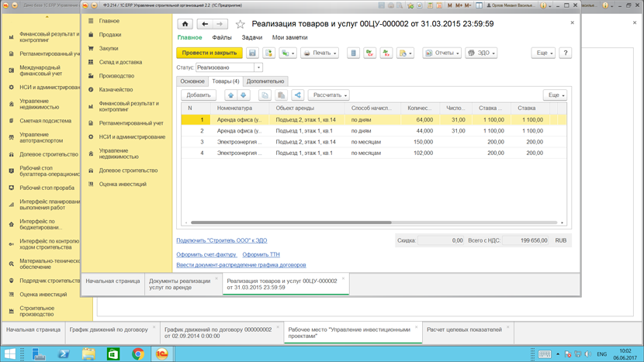The image size is (644, 362).
Task: Click Оформить счет-фактуру link
Action: [206, 254]
